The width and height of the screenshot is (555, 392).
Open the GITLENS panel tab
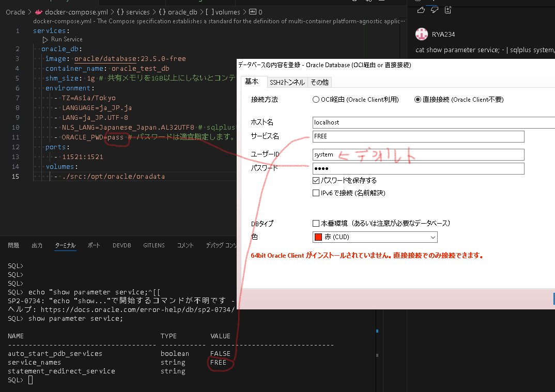pos(154,245)
